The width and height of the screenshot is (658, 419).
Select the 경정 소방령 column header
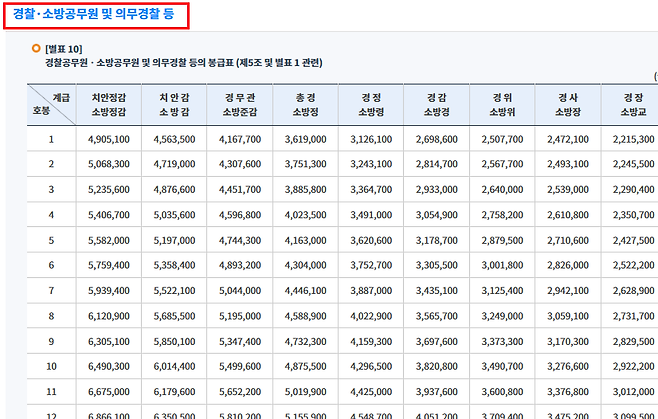point(370,104)
